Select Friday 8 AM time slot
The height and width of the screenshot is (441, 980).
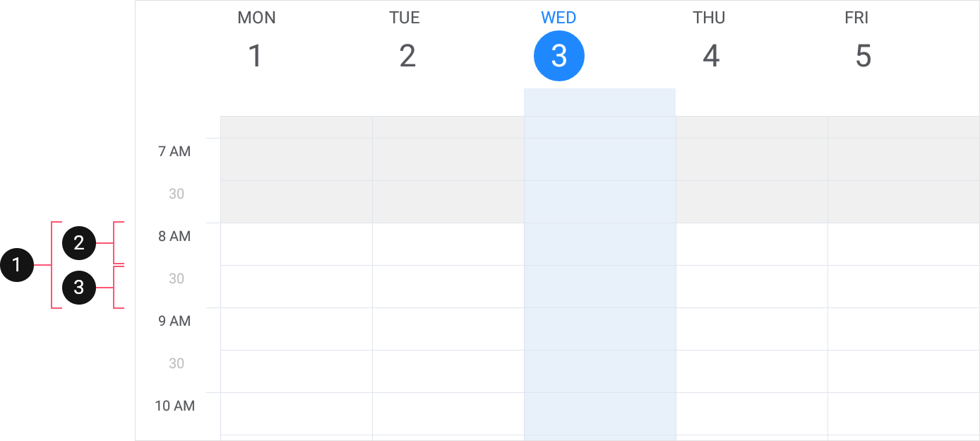click(x=904, y=245)
